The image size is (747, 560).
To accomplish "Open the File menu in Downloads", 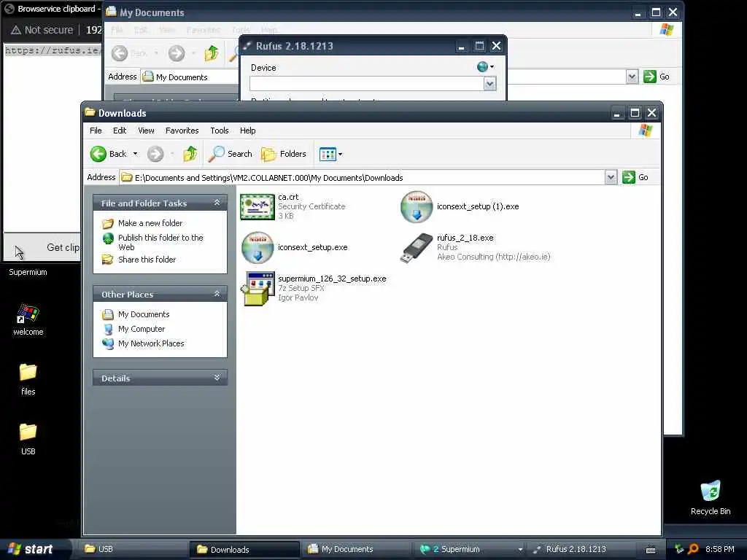I will (96, 131).
